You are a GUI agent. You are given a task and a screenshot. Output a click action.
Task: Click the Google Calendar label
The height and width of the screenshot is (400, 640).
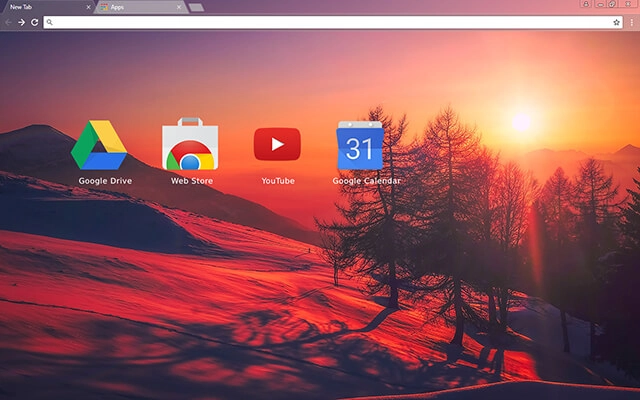[x=366, y=181]
